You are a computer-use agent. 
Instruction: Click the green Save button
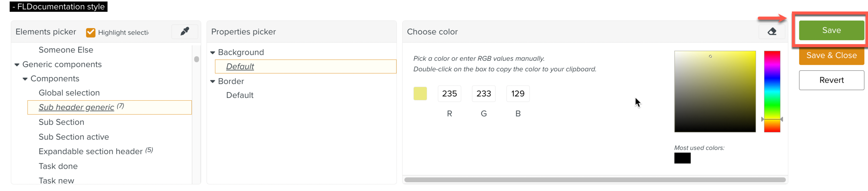[x=831, y=31]
